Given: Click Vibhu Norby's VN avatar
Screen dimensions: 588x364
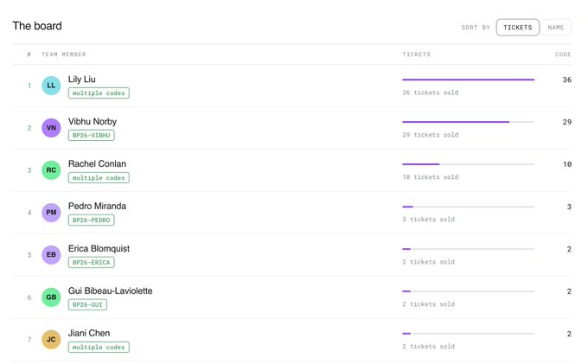Looking at the screenshot, I should [x=51, y=128].
